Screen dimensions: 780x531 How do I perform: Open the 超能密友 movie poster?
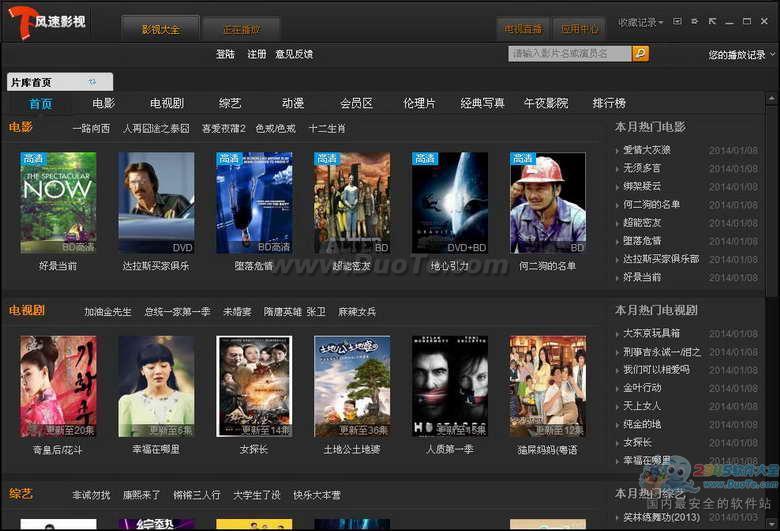pyautogui.click(x=352, y=203)
